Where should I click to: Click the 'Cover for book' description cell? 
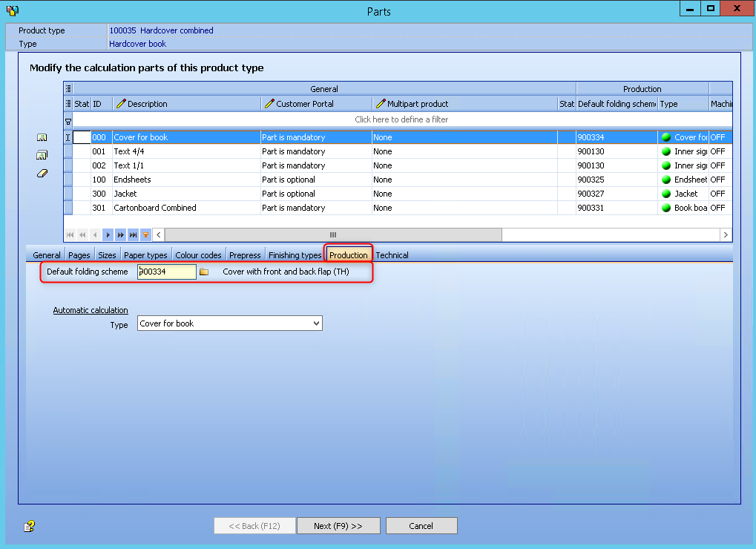pyautogui.click(x=186, y=137)
